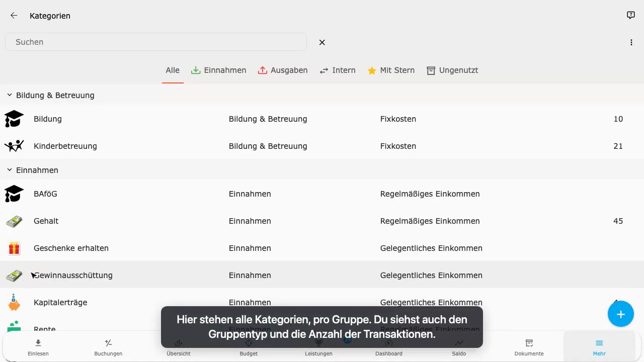Collapse the Einnahmen group header
644x362 pixels.
[9, 170]
